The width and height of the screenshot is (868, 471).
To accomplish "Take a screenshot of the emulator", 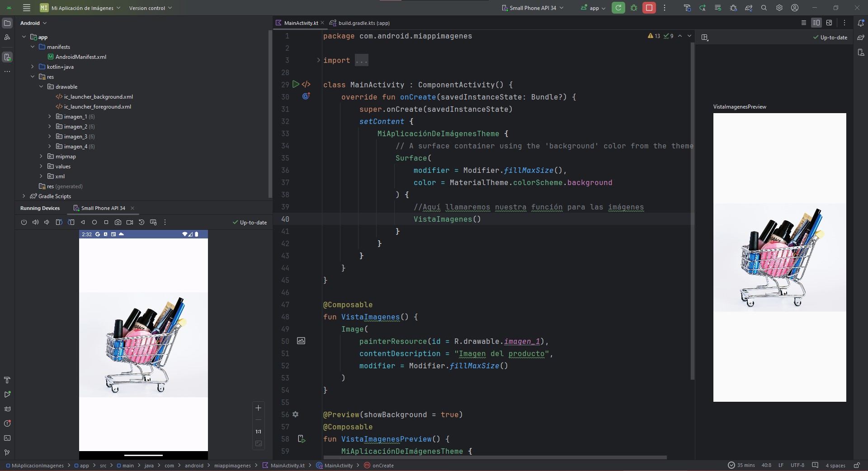I will [x=118, y=222].
